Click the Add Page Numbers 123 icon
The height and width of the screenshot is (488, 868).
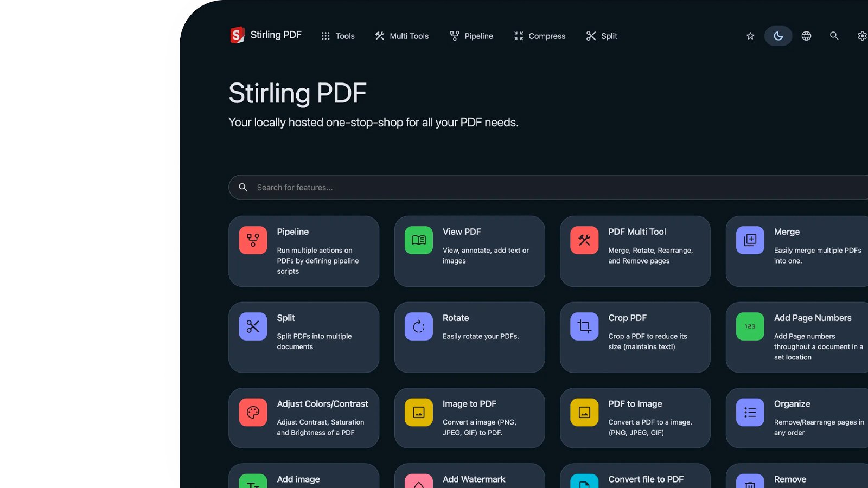pyautogui.click(x=750, y=326)
